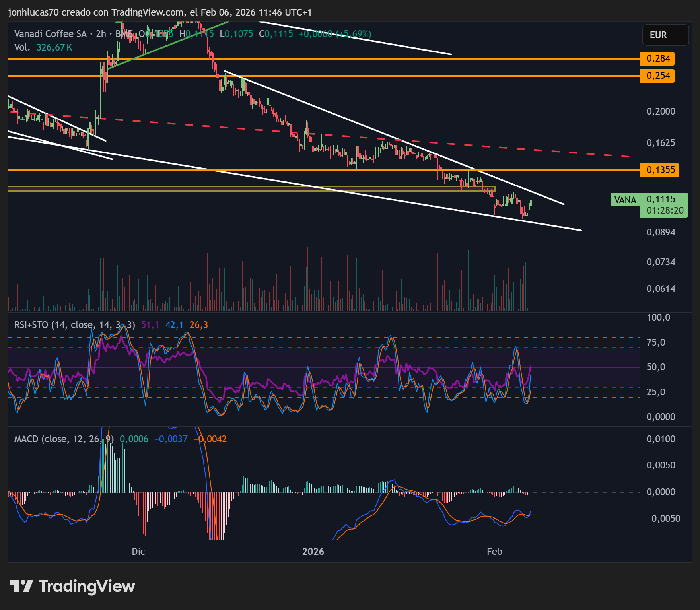Click the Feb label on time axis
This screenshot has height=610, width=700.
coord(494,551)
